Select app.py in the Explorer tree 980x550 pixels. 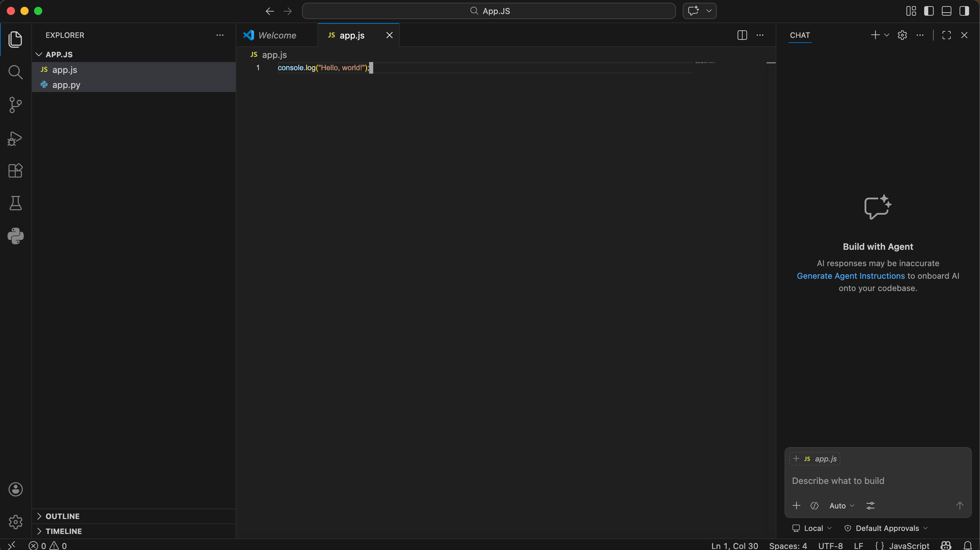click(x=66, y=85)
